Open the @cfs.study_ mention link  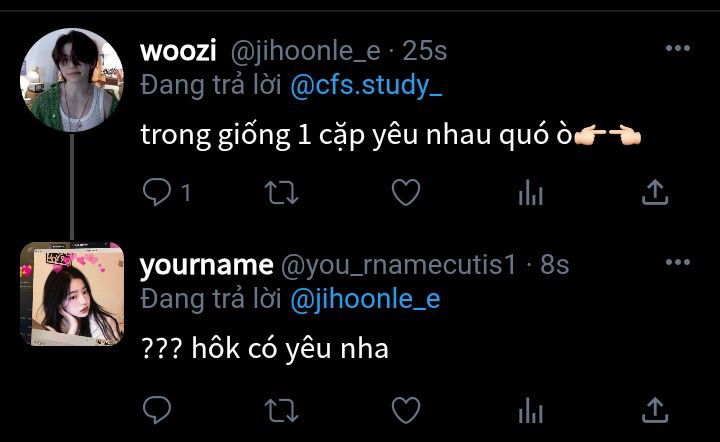pos(366,85)
